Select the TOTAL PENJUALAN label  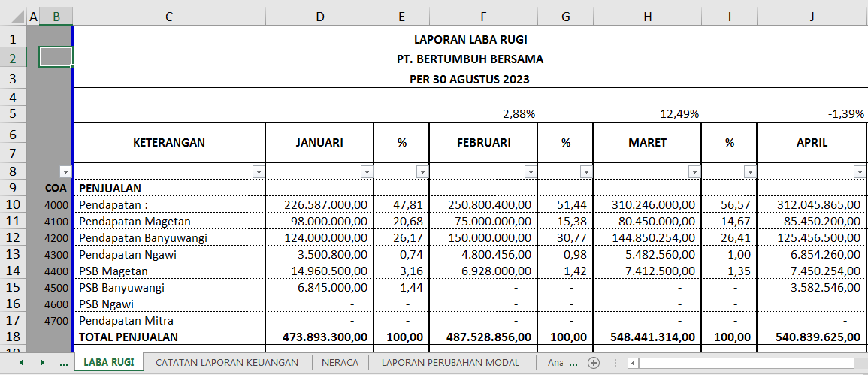(169, 337)
